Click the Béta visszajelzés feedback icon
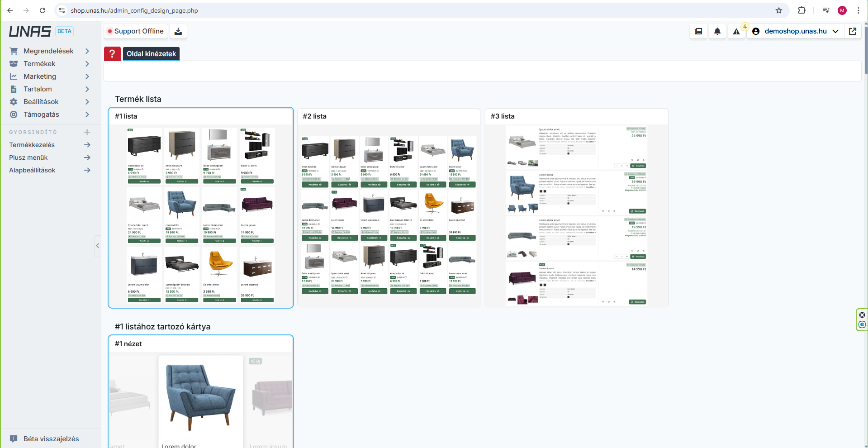Image resolution: width=868 pixels, height=448 pixels. click(14, 439)
